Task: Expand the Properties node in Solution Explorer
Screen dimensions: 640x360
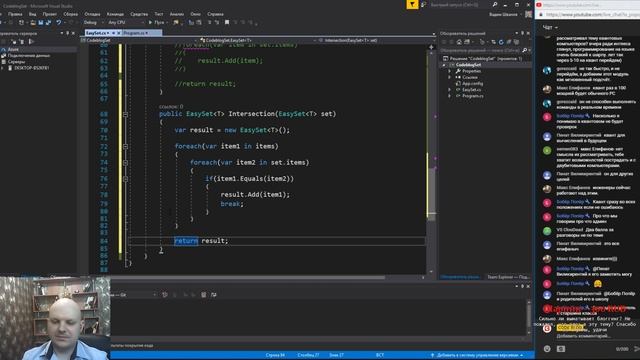Action: (450, 71)
